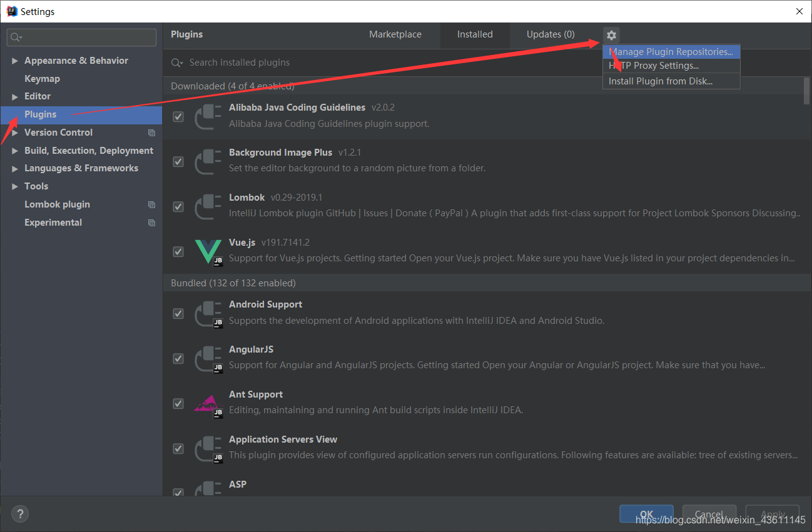Select Install Plugin from Disk
This screenshot has height=532, width=812.
[x=671, y=81]
